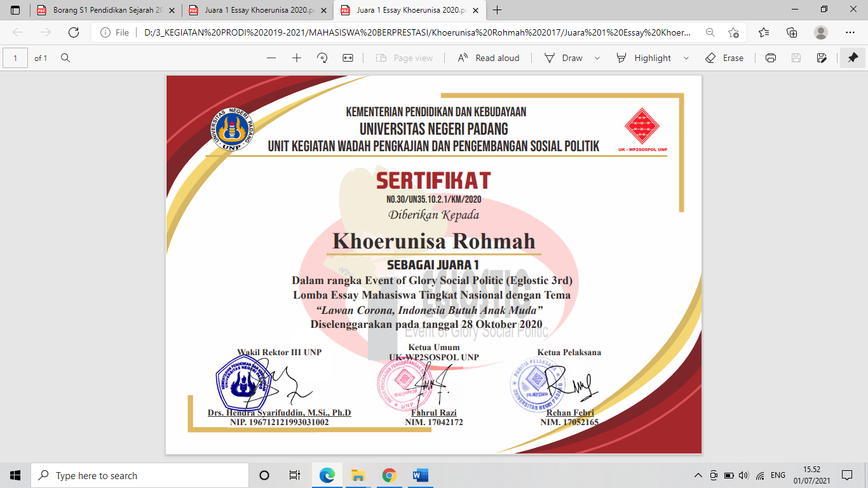Zoom in on the PDF
This screenshot has width=868, height=488.
tap(297, 58)
